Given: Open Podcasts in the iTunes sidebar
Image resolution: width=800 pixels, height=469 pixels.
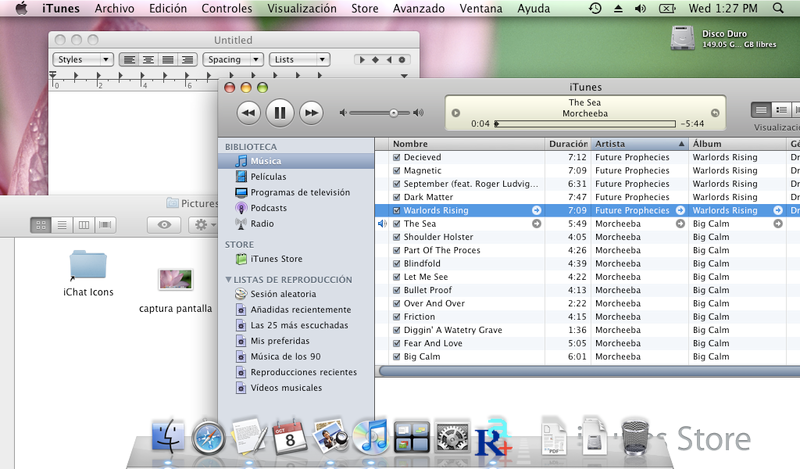Looking at the screenshot, I should (x=268, y=208).
